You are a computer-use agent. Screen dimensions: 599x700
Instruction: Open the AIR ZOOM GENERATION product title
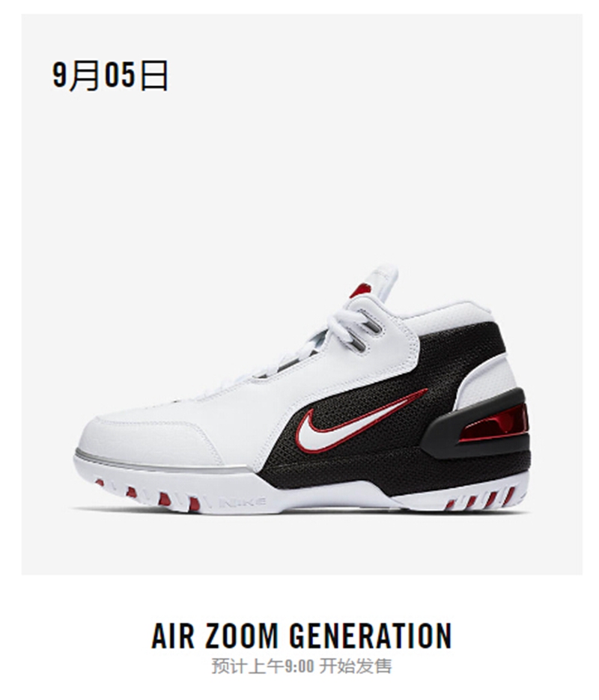tap(302, 636)
